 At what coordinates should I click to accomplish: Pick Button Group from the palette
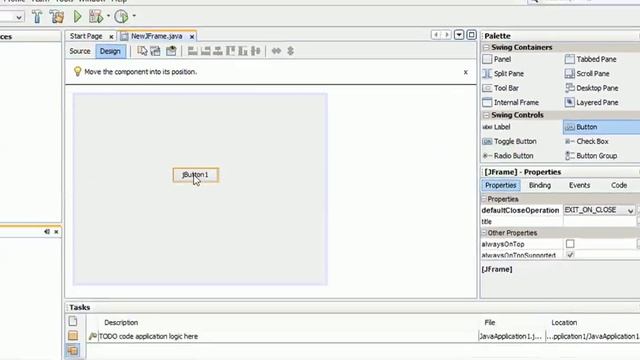pyautogui.click(x=591, y=156)
